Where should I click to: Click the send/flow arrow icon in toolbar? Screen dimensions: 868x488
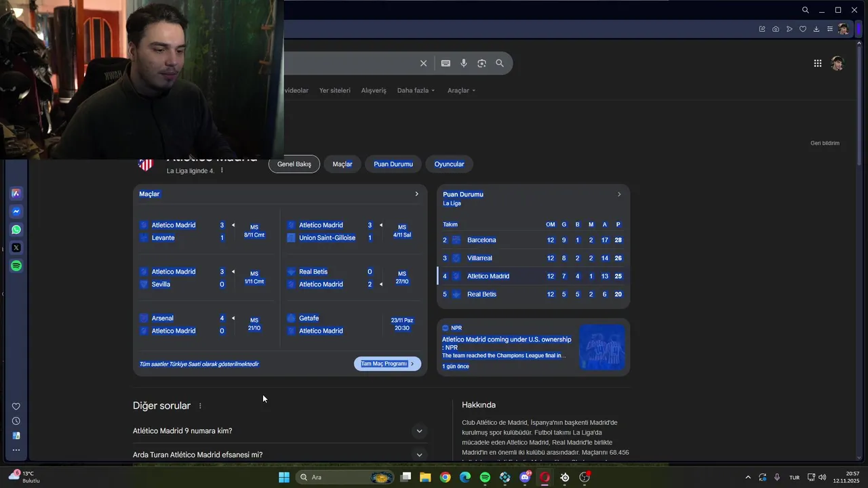[789, 29]
